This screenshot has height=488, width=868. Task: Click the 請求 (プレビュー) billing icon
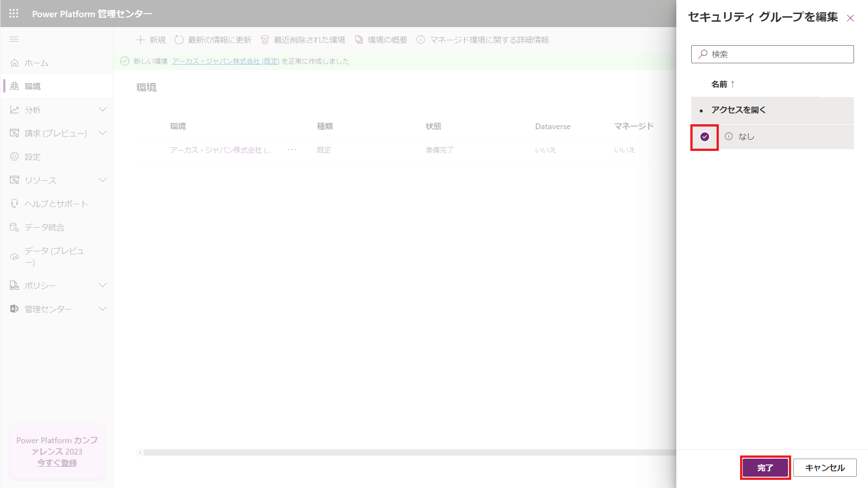pyautogui.click(x=14, y=133)
